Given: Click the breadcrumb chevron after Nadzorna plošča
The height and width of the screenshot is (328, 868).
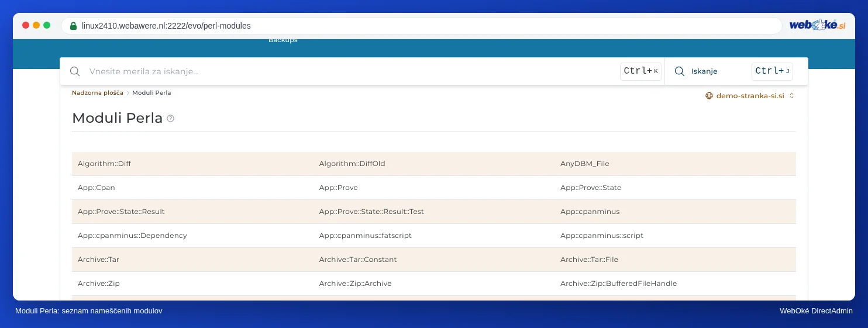Looking at the screenshot, I should point(128,93).
